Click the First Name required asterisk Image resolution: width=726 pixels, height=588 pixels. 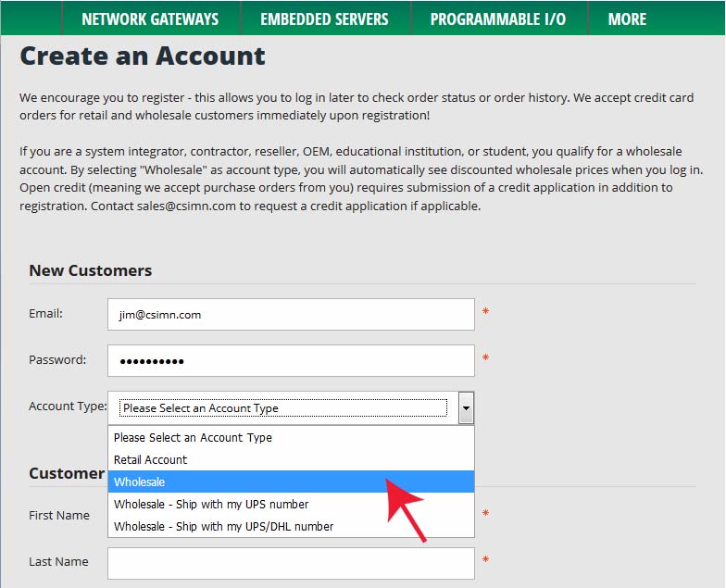coord(485,513)
